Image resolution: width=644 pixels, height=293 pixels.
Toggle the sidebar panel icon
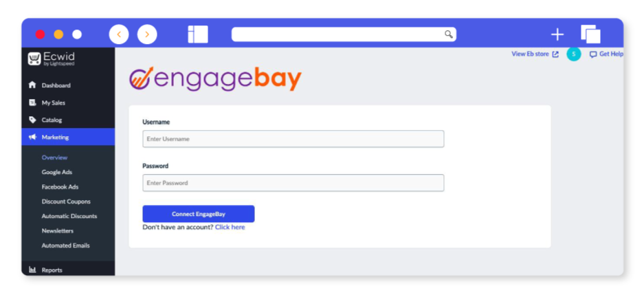198,34
